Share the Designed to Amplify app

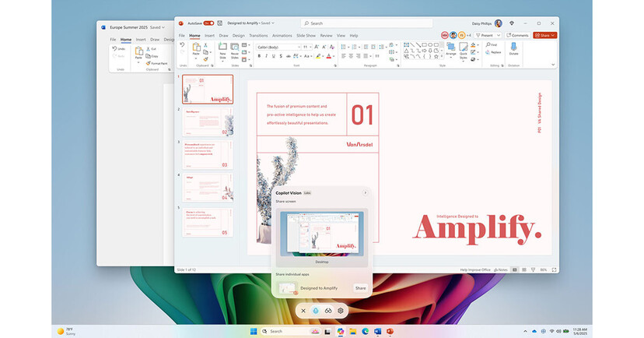pyautogui.click(x=361, y=288)
